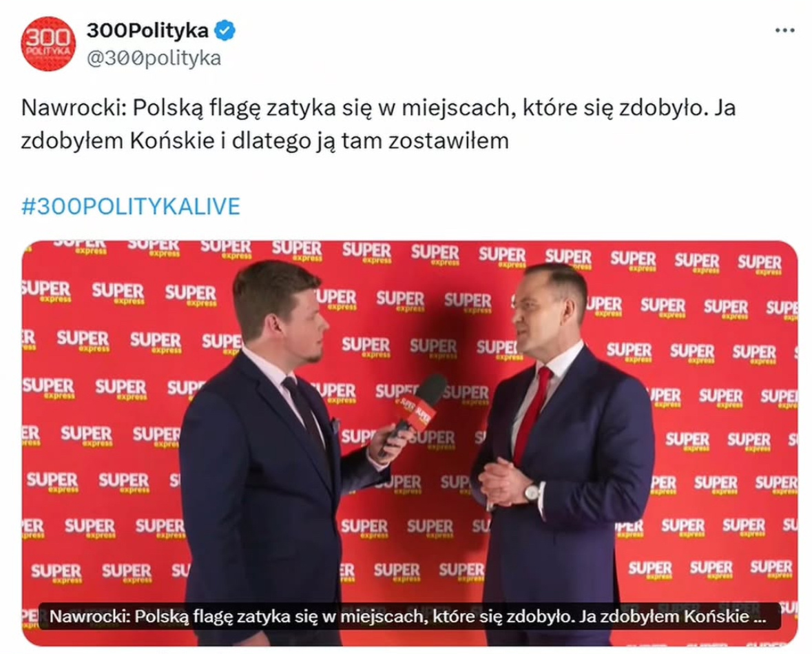Open the three-dot more options menu
The image size is (812, 654).
tap(784, 30)
